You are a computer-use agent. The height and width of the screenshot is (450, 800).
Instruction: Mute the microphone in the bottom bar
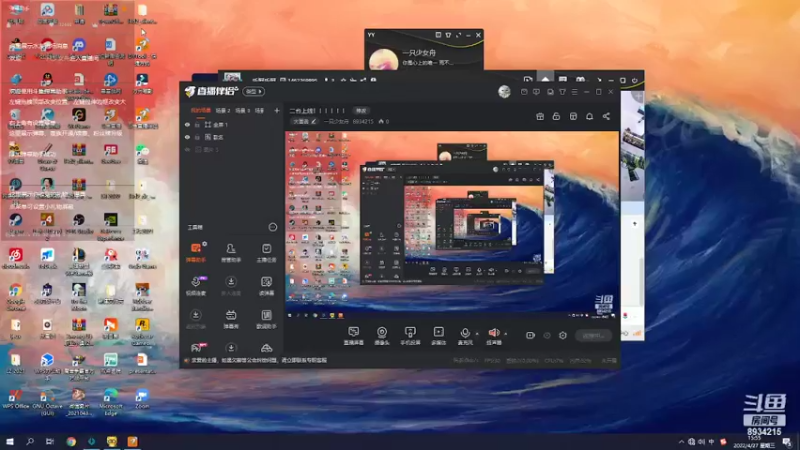point(464,333)
